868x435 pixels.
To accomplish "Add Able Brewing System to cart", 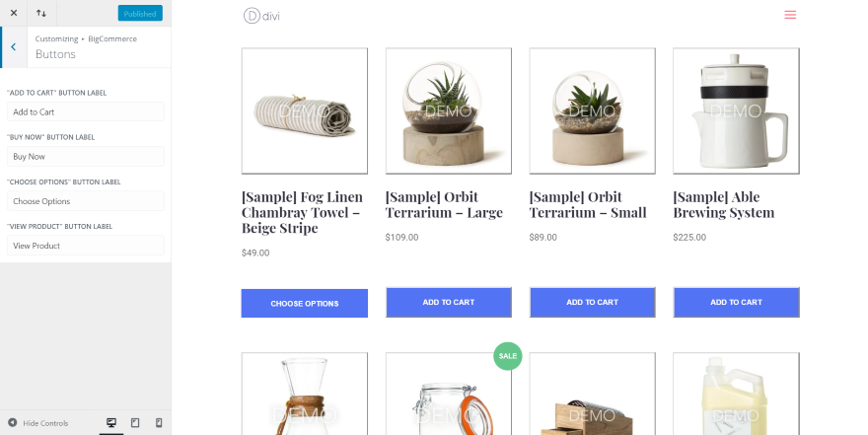I will [x=736, y=302].
